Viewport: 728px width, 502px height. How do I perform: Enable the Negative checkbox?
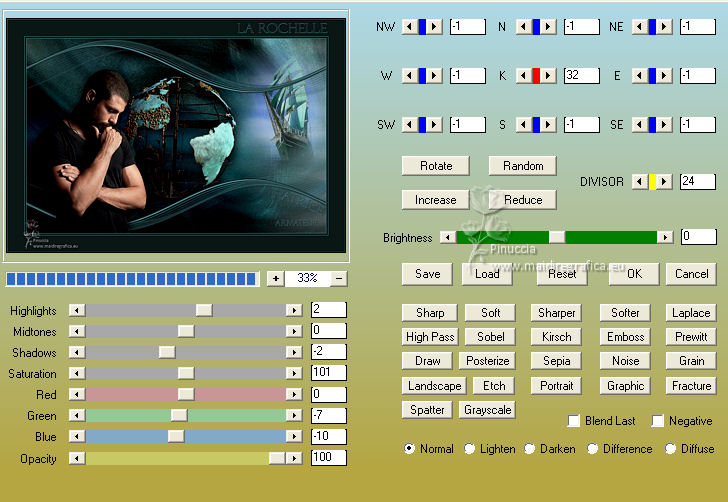pyautogui.click(x=657, y=421)
